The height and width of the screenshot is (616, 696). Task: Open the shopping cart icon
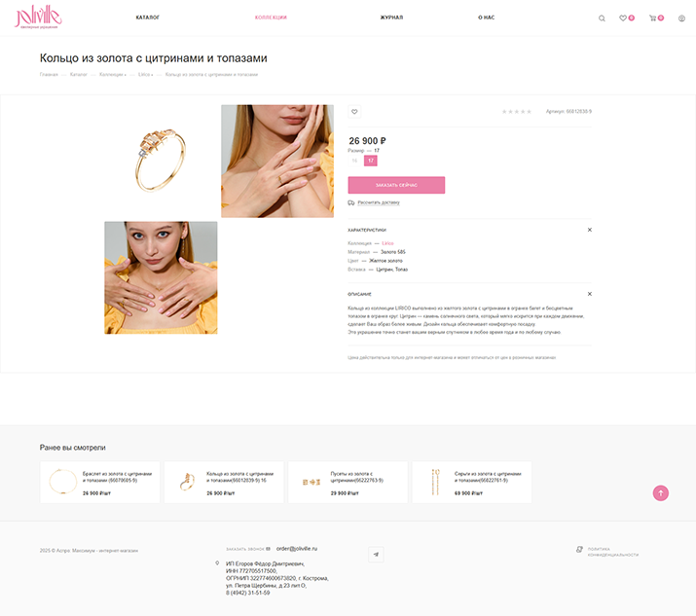coord(652,18)
